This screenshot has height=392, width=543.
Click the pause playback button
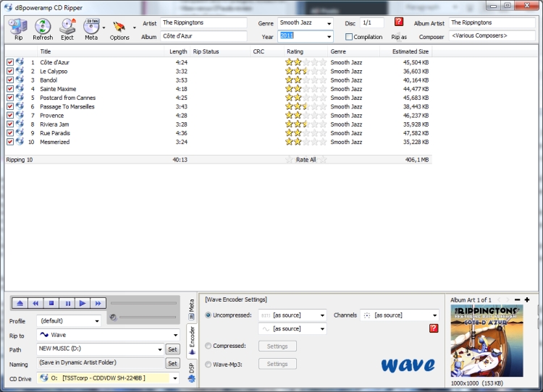pyautogui.click(x=67, y=303)
